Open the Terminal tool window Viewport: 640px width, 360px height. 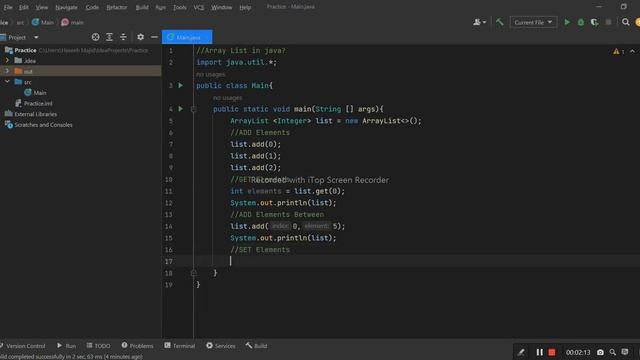[x=180, y=346]
